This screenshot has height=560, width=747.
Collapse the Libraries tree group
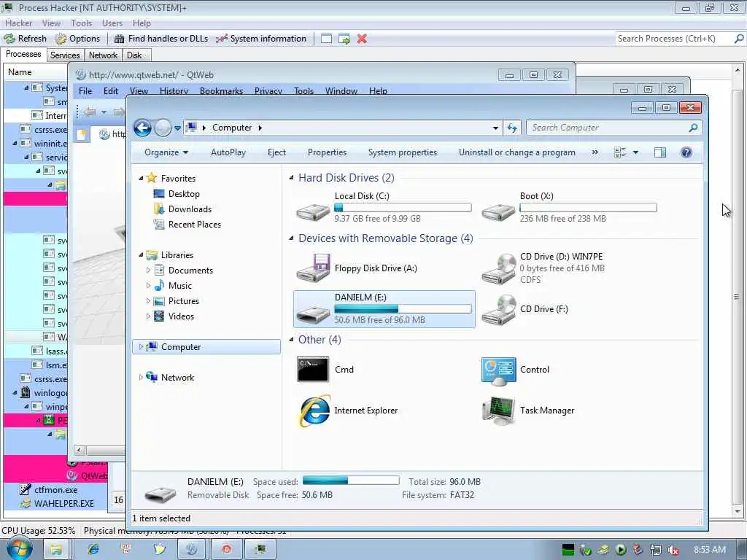click(x=141, y=254)
